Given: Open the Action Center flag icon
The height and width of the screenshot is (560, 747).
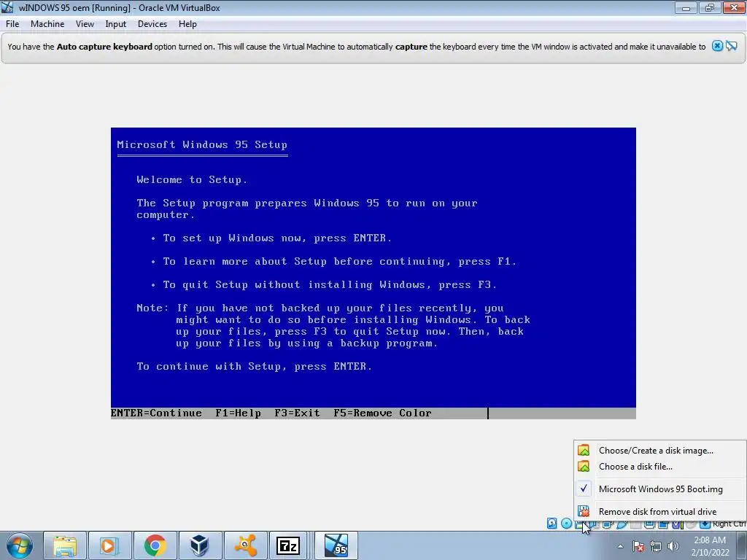Looking at the screenshot, I should tap(638, 546).
